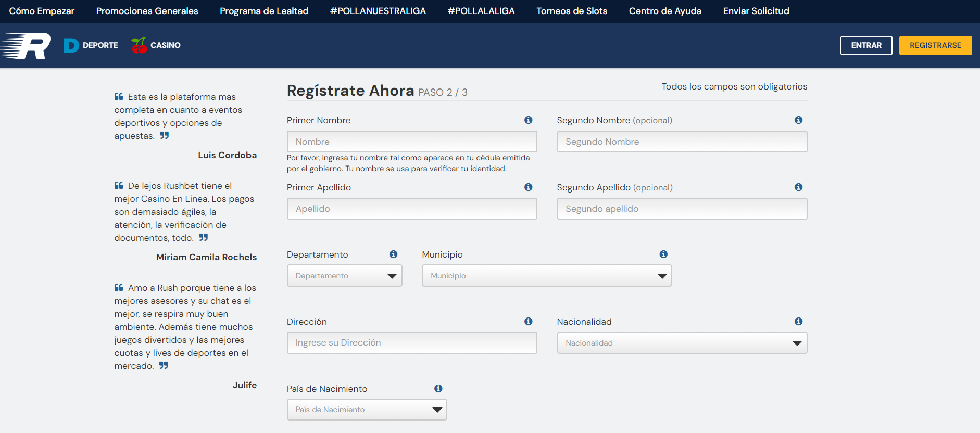Select the CASINO label link

tap(166, 45)
